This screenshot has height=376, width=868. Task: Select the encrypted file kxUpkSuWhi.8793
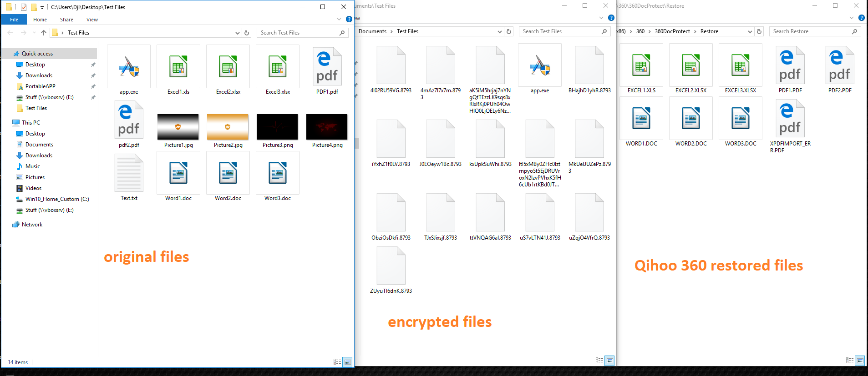click(490, 143)
